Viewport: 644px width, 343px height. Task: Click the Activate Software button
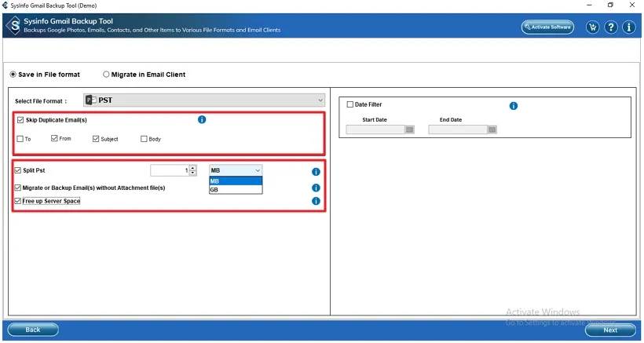(x=547, y=27)
